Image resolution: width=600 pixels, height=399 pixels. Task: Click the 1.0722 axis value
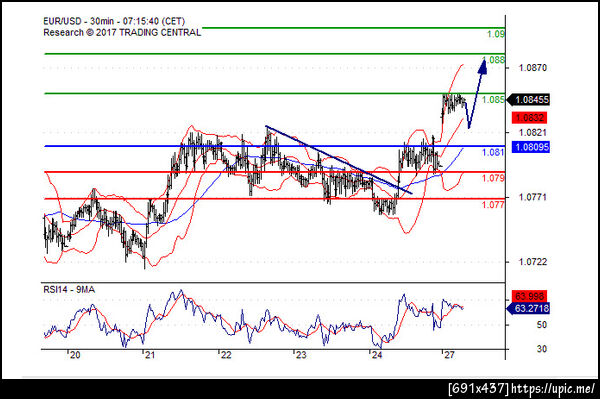tap(533, 262)
